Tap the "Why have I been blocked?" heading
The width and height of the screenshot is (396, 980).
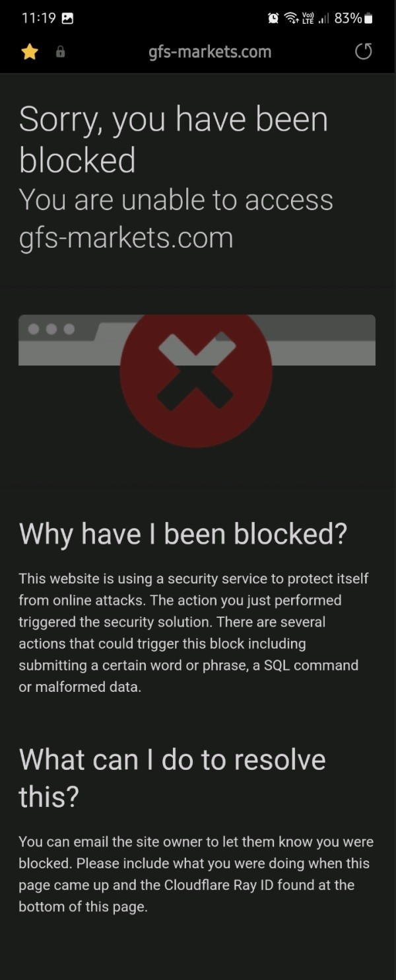click(183, 534)
